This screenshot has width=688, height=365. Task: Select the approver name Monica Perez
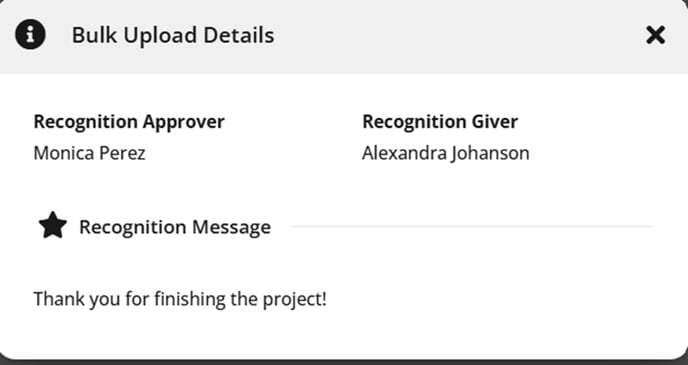(90, 153)
